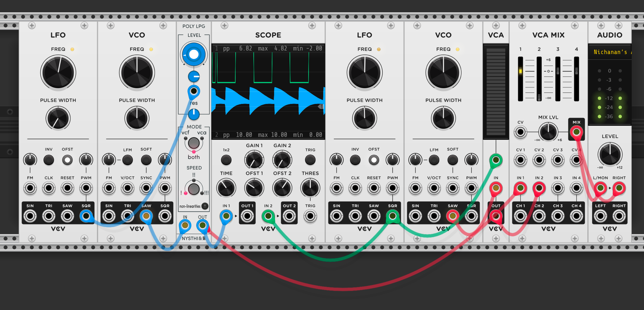Click the channel 2 fader on VCA MIX
This screenshot has height=310, width=644.
[539, 79]
